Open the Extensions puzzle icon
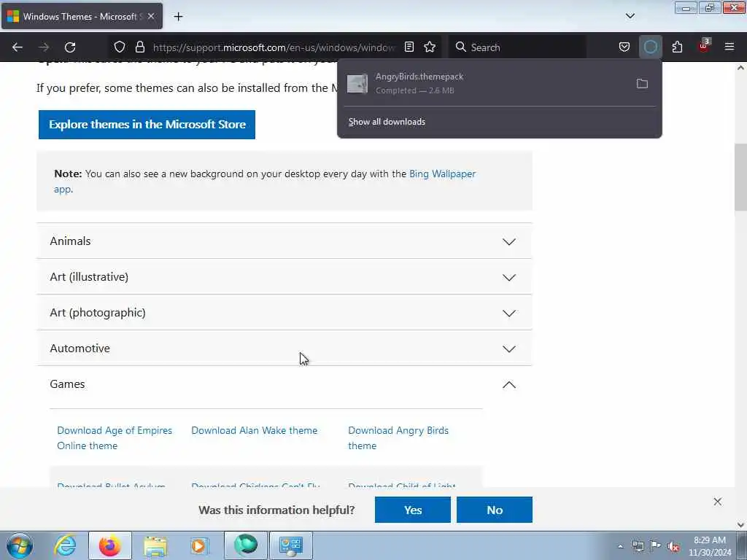Screen dimensions: 747x560 tap(677, 47)
